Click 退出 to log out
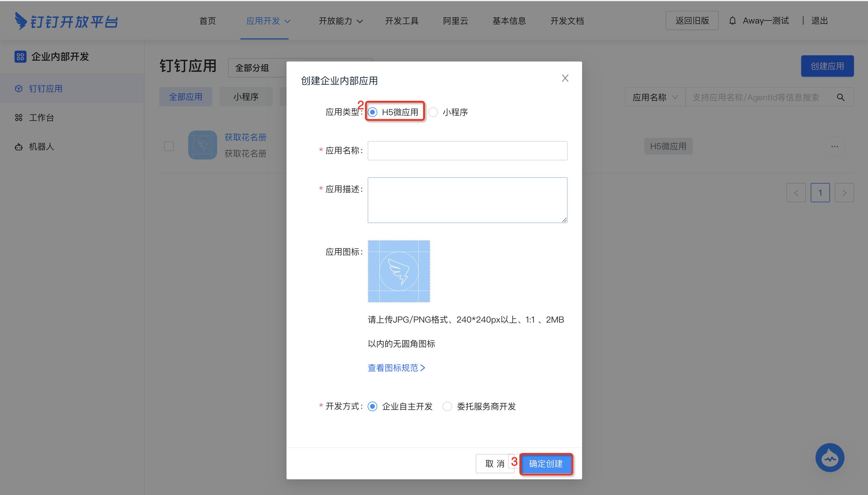Viewport: 868px width, 495px height. tap(819, 21)
